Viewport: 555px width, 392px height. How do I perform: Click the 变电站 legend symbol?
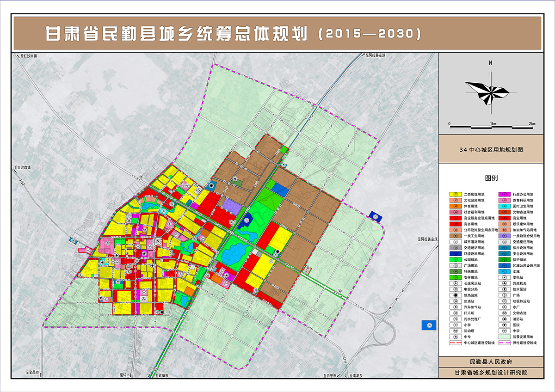tap(505, 277)
